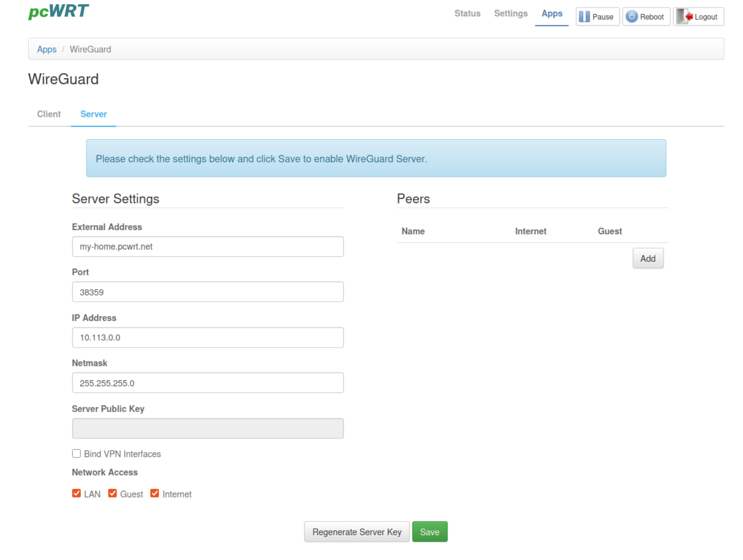Add a new peer
The width and height of the screenshot is (743, 560).
(x=648, y=258)
